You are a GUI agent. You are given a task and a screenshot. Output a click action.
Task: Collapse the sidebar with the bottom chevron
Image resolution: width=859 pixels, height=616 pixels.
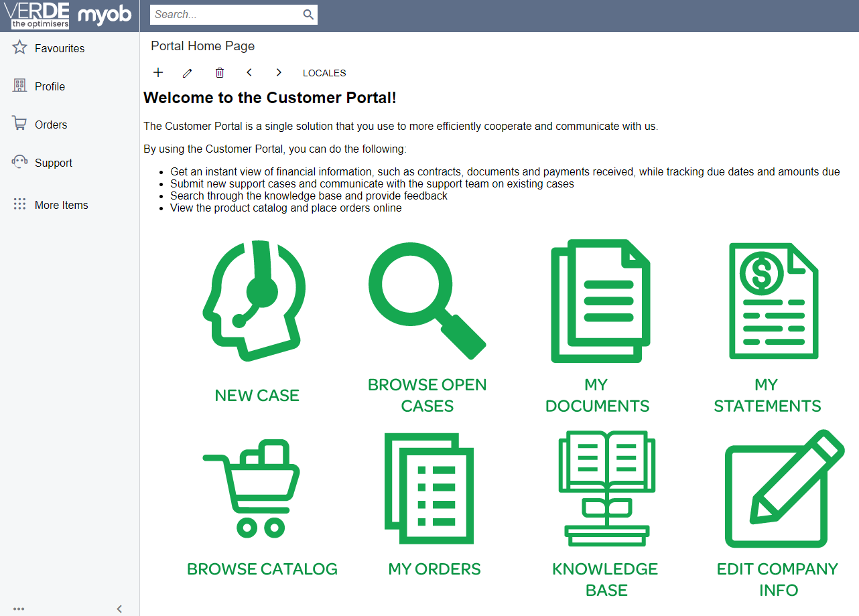click(119, 609)
